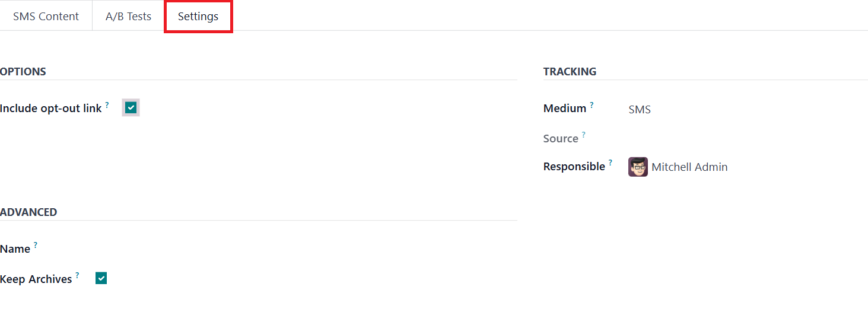Open the SMS Content tab

pyautogui.click(x=46, y=16)
